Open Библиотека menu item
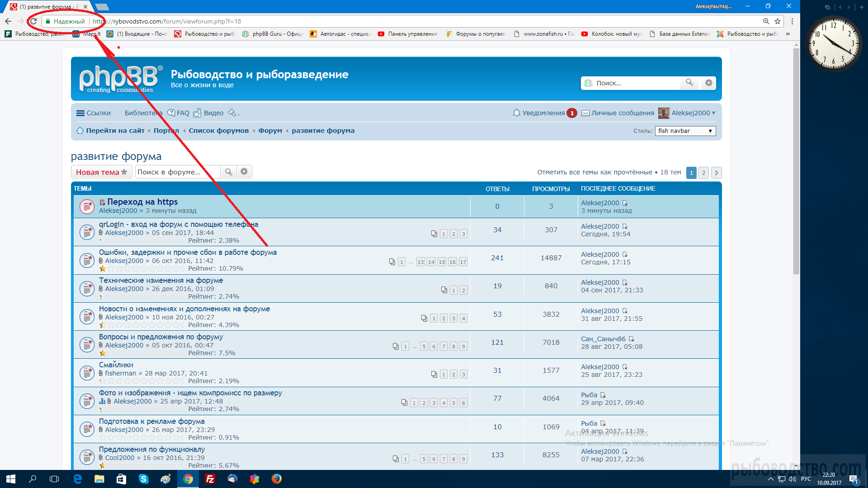This screenshot has width=868, height=488. pos(143,113)
